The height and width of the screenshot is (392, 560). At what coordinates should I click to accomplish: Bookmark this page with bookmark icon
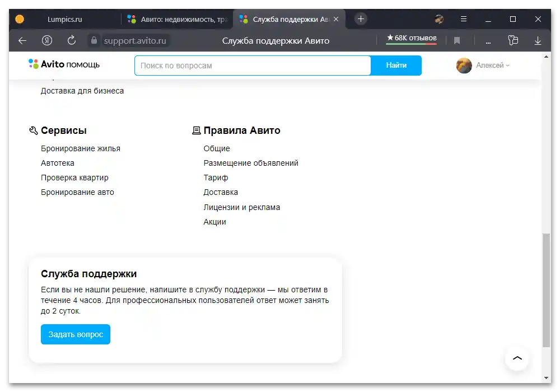(x=457, y=41)
